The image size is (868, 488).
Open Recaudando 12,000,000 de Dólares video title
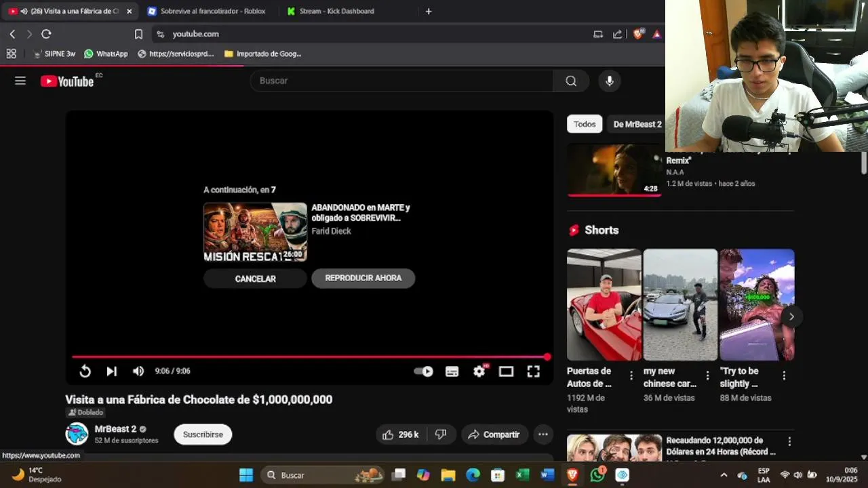click(x=720, y=446)
